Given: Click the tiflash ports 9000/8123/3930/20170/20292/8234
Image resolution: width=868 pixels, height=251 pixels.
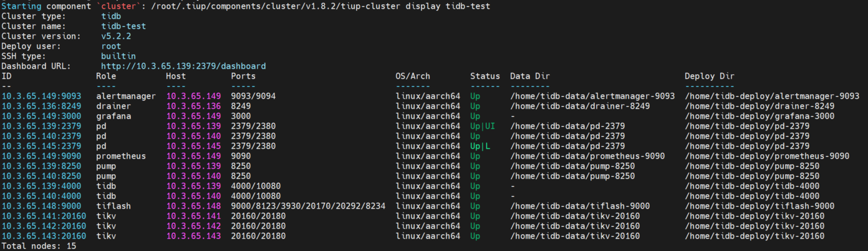Looking at the screenshot, I should click(308, 206).
